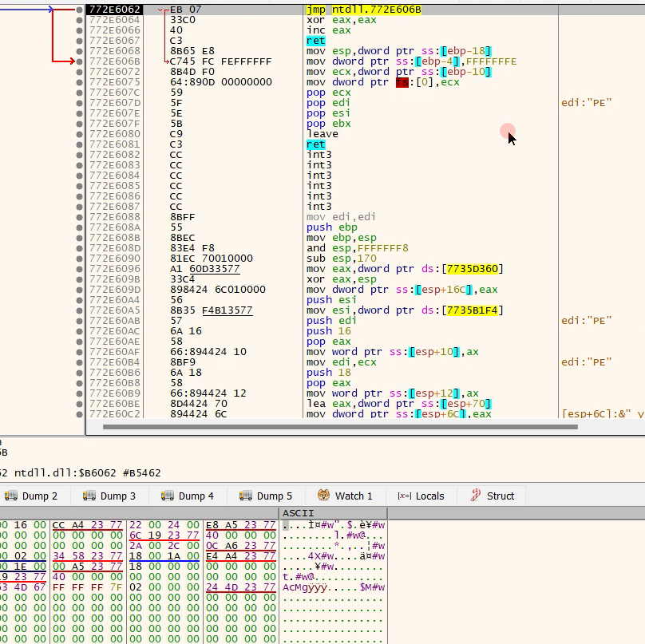Click the jmp ntdll.772E606B instruction

pos(363,10)
